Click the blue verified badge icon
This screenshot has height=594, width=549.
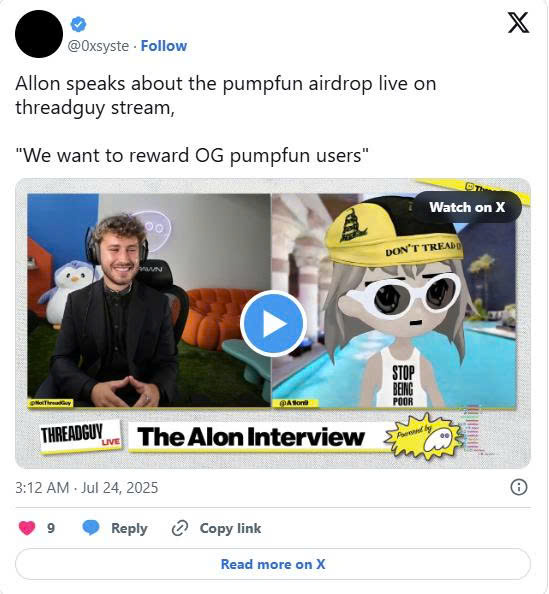(x=78, y=24)
